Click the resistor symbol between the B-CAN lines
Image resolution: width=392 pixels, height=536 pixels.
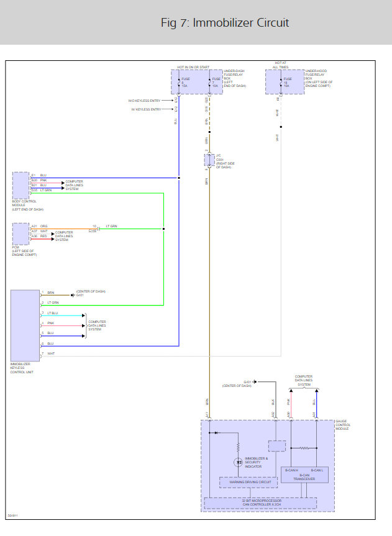click(x=304, y=448)
